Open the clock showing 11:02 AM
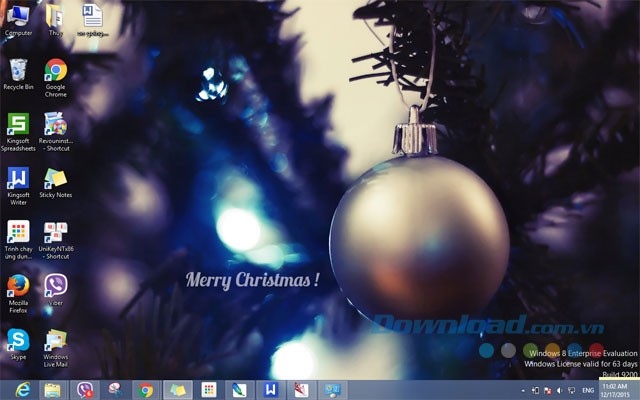The image size is (640, 400). pyautogui.click(x=614, y=390)
